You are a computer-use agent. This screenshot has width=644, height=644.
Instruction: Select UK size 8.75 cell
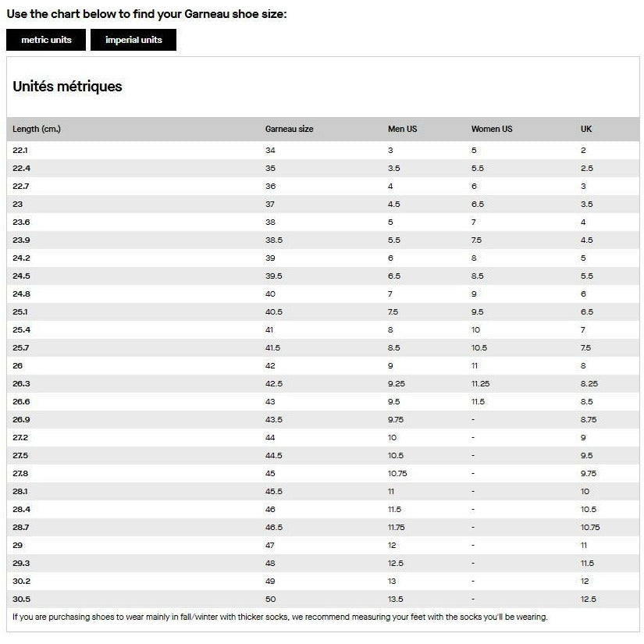coord(589,419)
